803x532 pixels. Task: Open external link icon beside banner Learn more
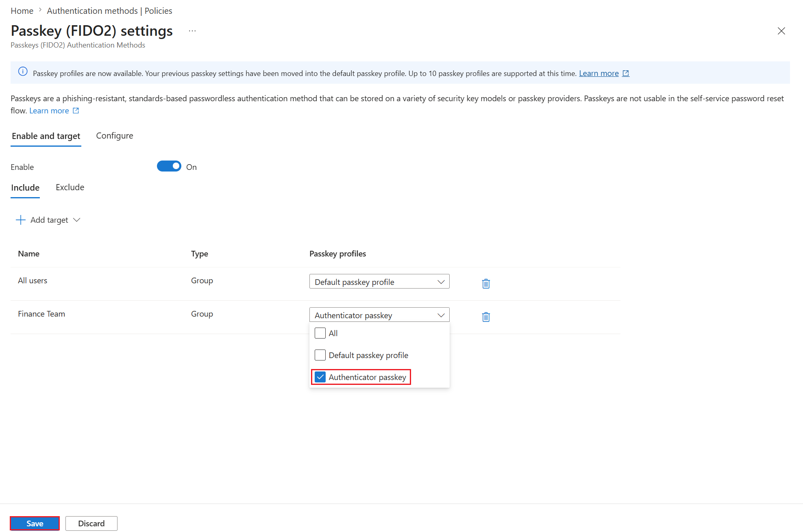(x=626, y=73)
